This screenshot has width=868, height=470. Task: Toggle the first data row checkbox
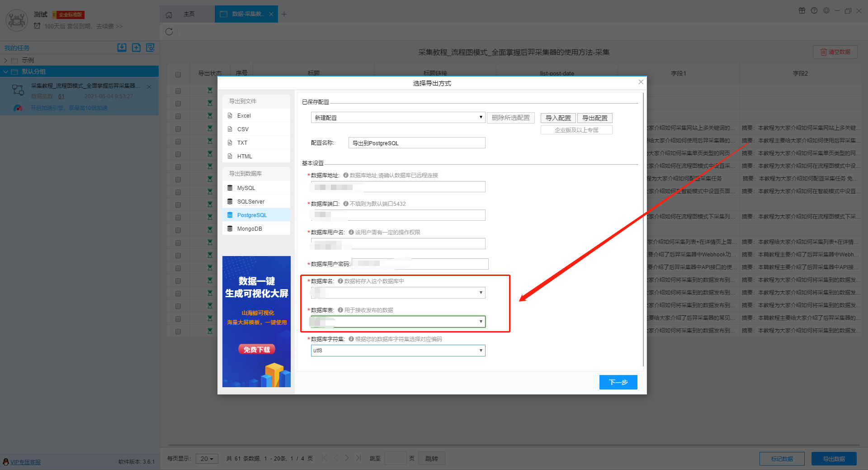[x=178, y=91]
